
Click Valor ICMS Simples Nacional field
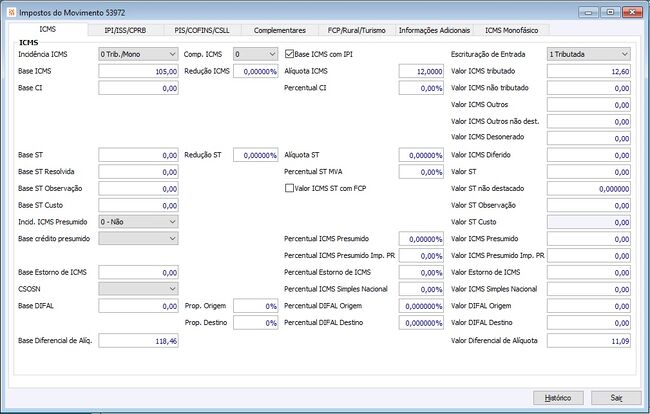click(x=589, y=289)
